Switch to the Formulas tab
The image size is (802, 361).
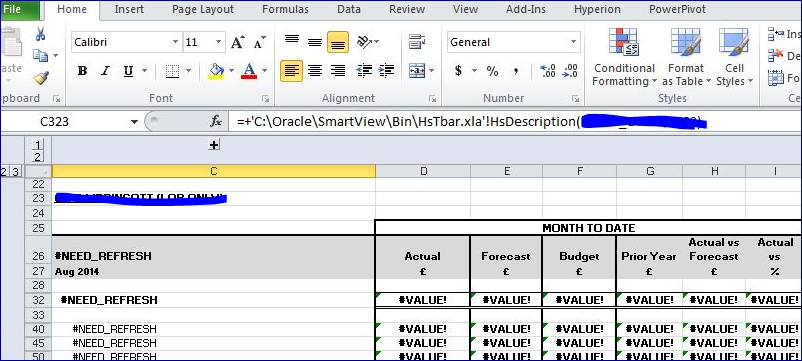(x=285, y=9)
